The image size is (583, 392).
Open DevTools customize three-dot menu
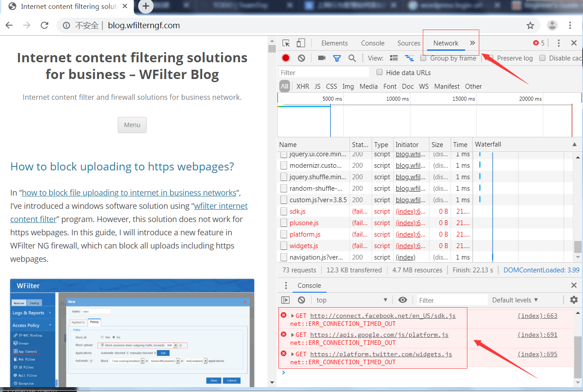coord(558,43)
